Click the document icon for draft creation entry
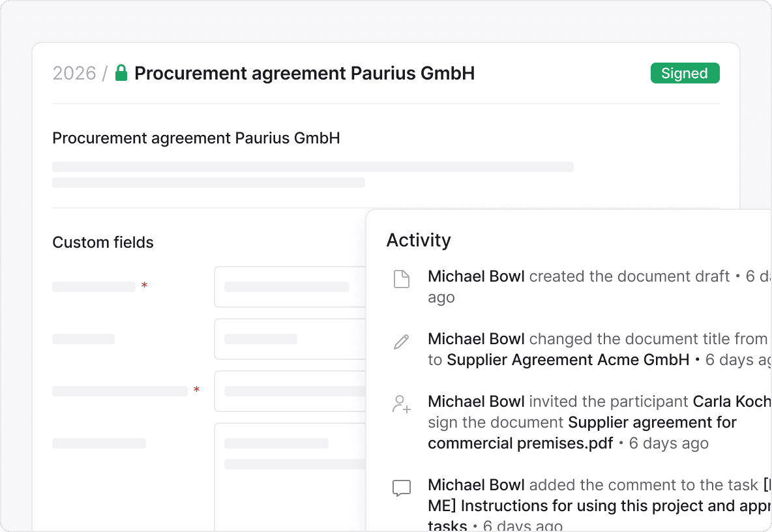772x532 pixels. [x=402, y=280]
